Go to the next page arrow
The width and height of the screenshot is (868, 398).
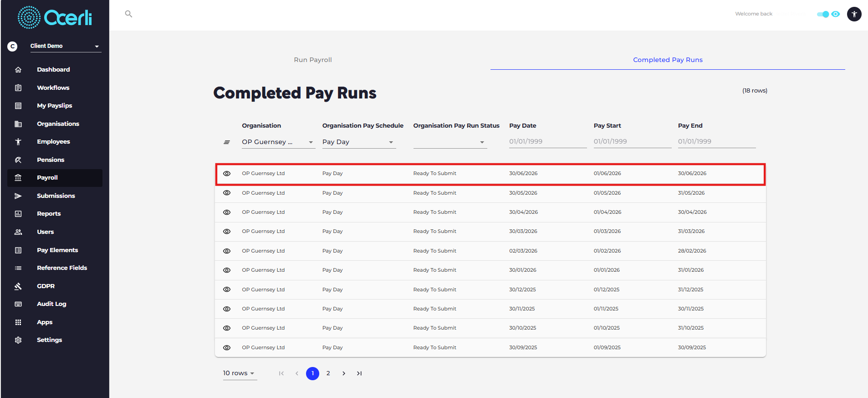coord(344,373)
